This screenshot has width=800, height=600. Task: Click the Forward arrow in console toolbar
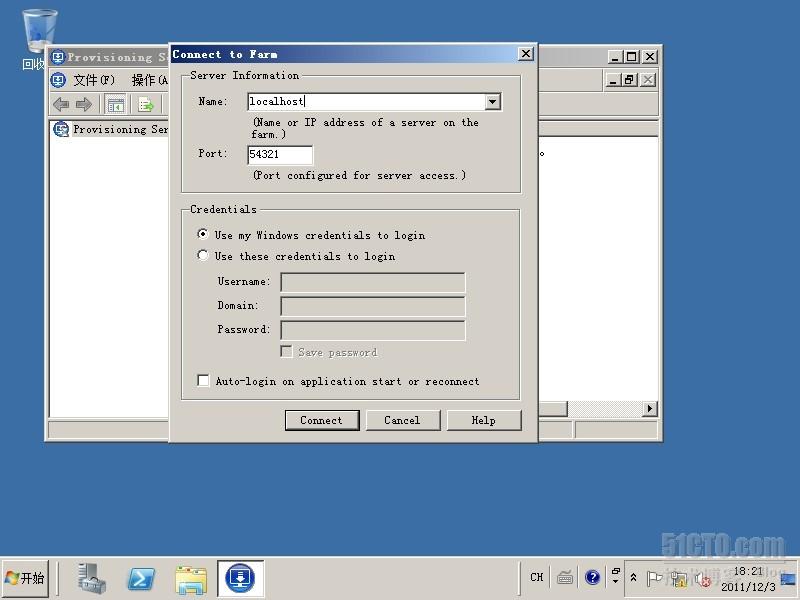click(84, 105)
